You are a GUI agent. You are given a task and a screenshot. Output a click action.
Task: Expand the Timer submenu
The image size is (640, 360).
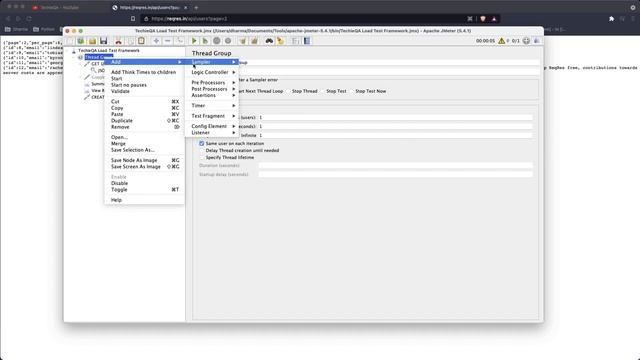click(x=212, y=106)
